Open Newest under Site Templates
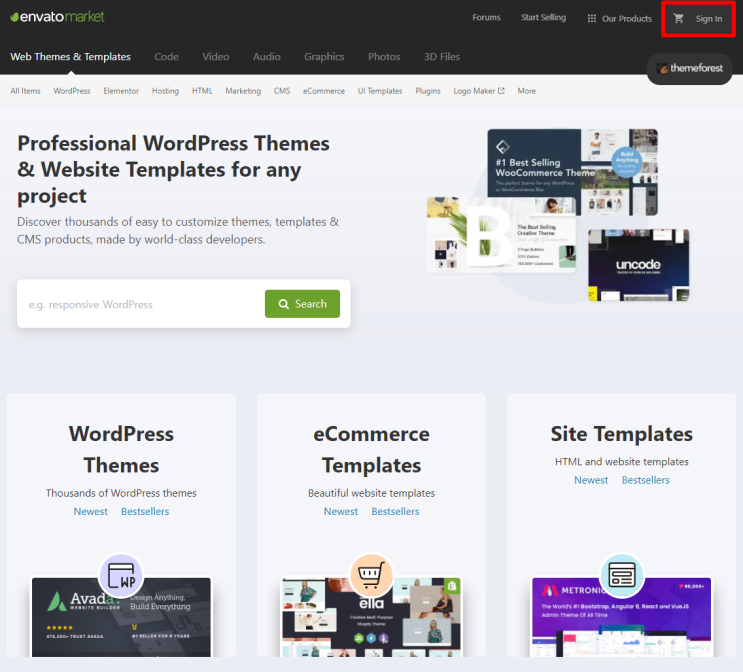The height and width of the screenshot is (672, 743). click(591, 480)
